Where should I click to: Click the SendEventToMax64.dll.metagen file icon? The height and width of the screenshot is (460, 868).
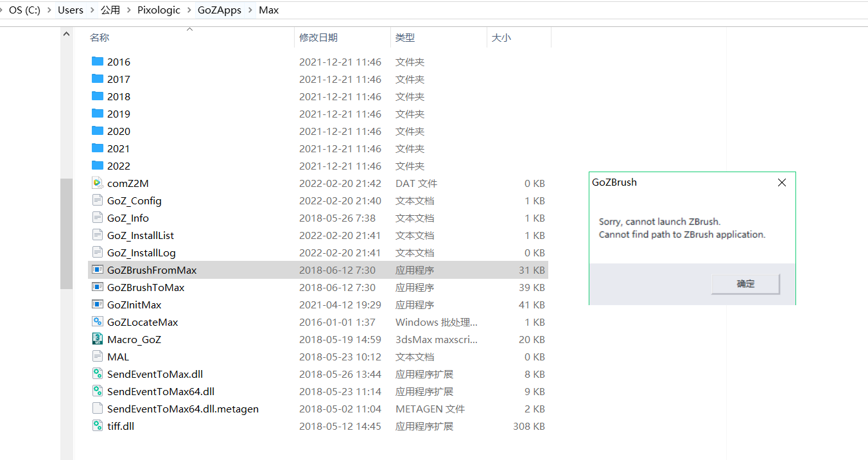[x=98, y=409]
